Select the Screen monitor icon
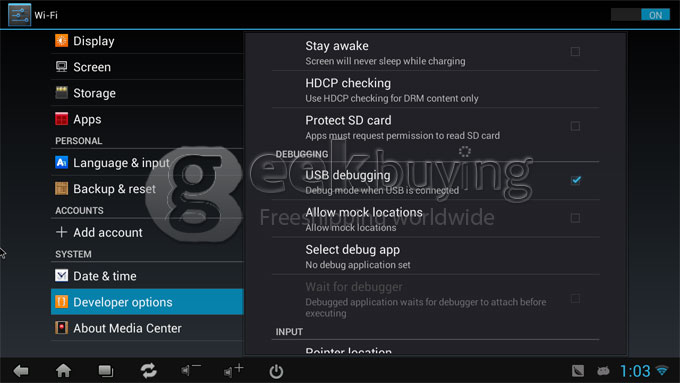The image size is (680, 383). pos(61,67)
